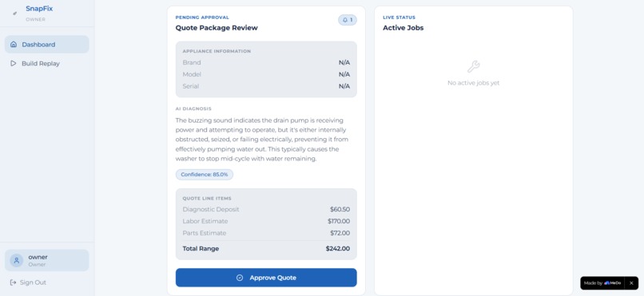Open the owner profile card
This screenshot has width=644, height=296.
tap(47, 260)
